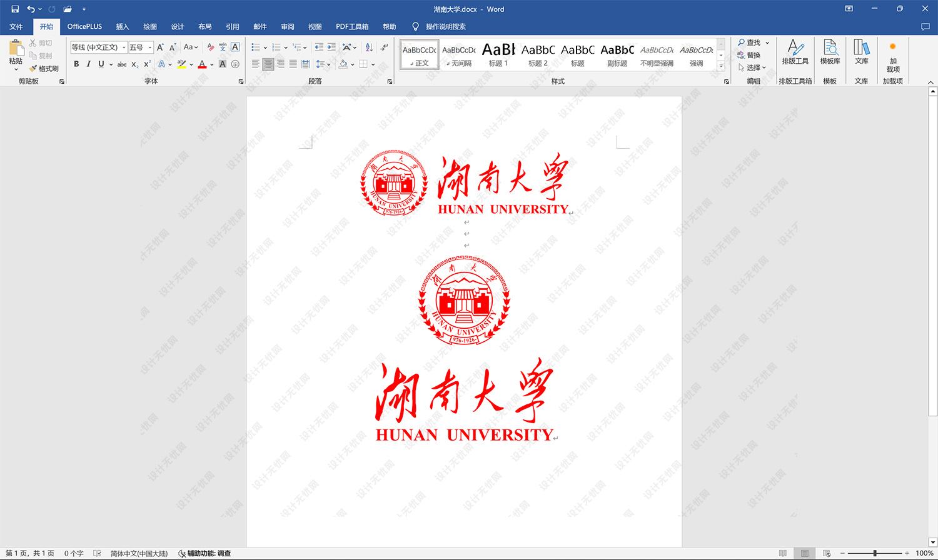
Task: Toggle Italic formatting
Action: click(x=89, y=64)
